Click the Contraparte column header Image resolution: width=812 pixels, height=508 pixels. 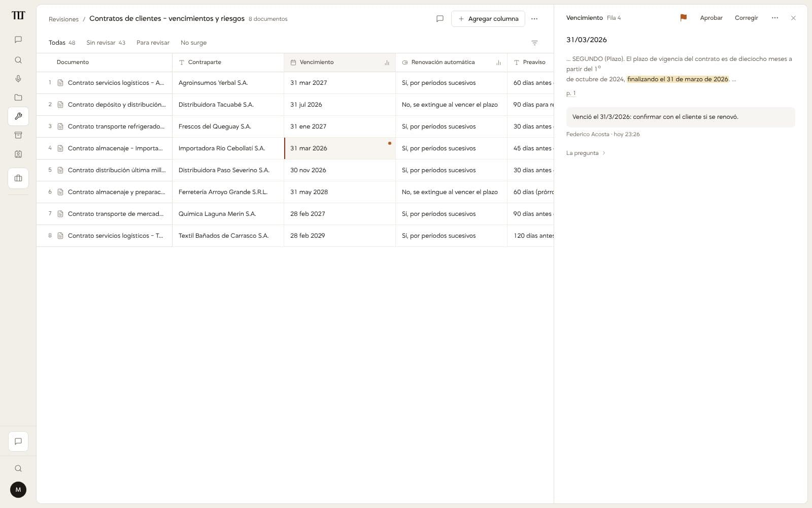point(228,62)
